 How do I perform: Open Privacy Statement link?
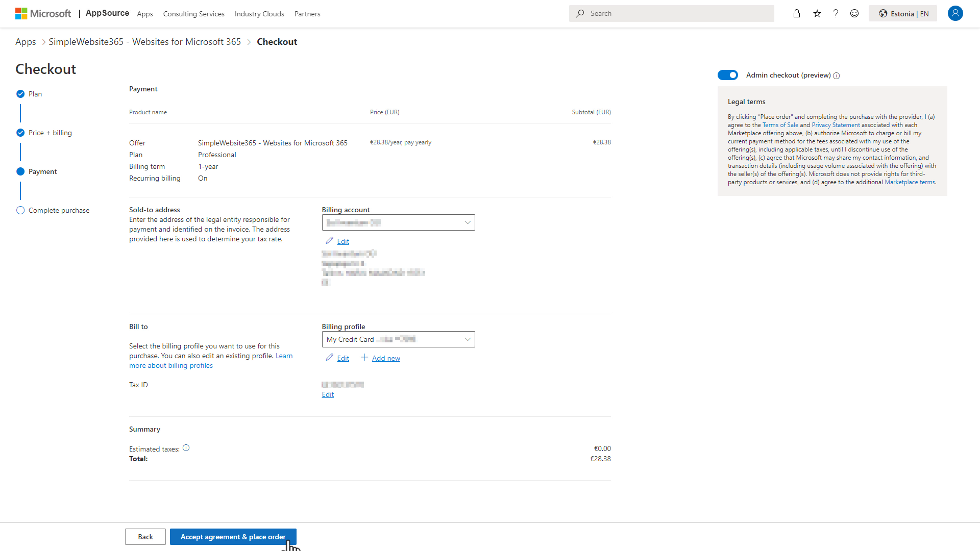click(836, 125)
